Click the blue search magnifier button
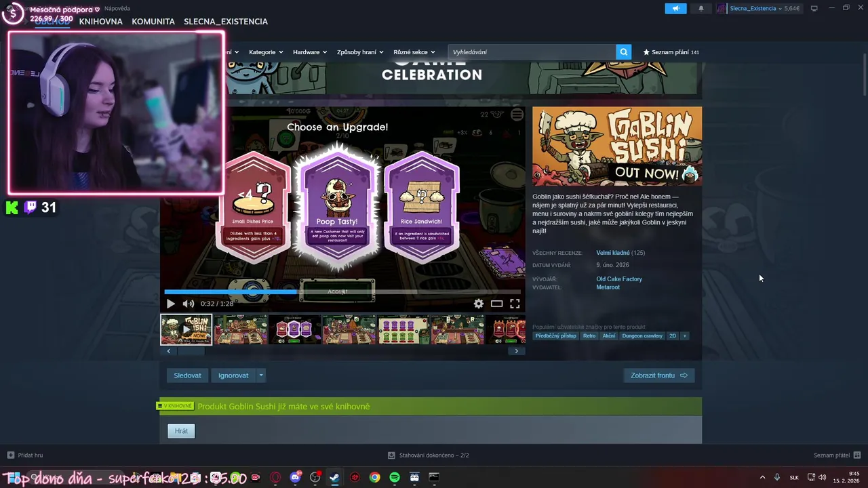The width and height of the screenshot is (868, 488). (624, 52)
